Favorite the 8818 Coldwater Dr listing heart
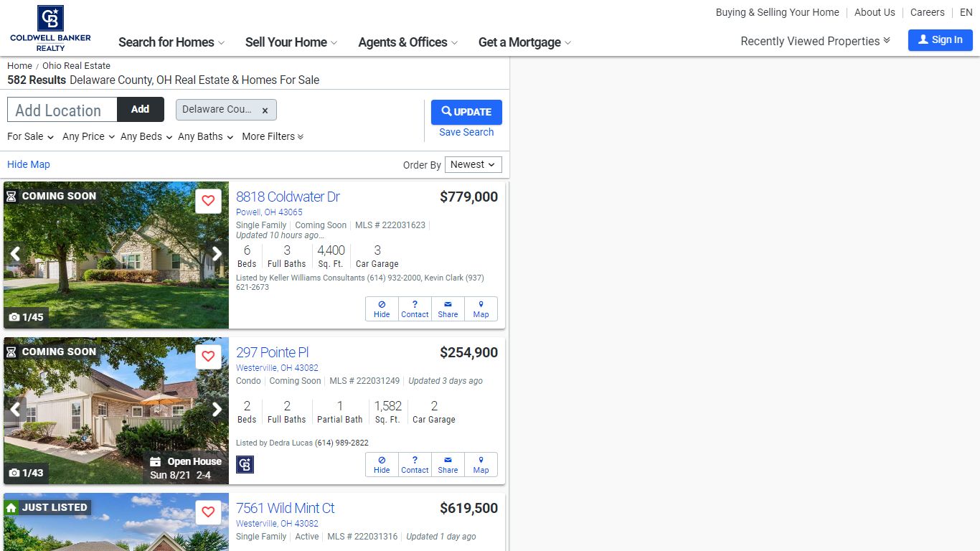Image resolution: width=980 pixels, height=551 pixels. 208,201
